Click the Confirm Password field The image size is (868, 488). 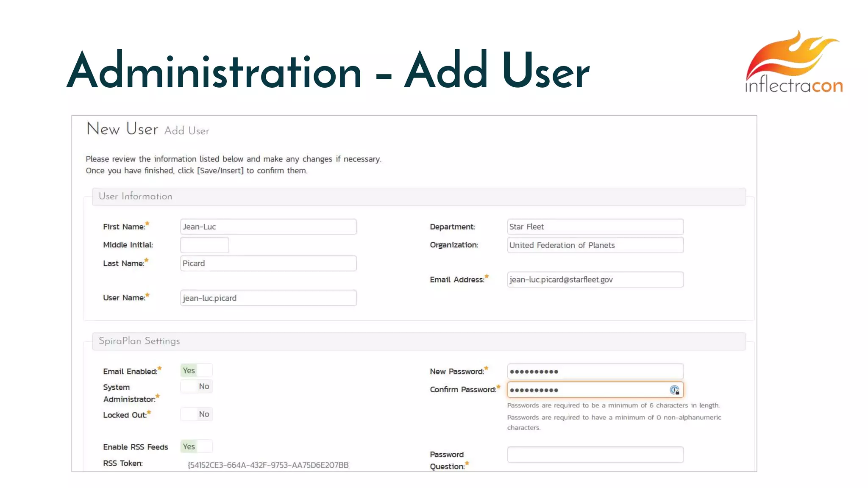point(595,390)
